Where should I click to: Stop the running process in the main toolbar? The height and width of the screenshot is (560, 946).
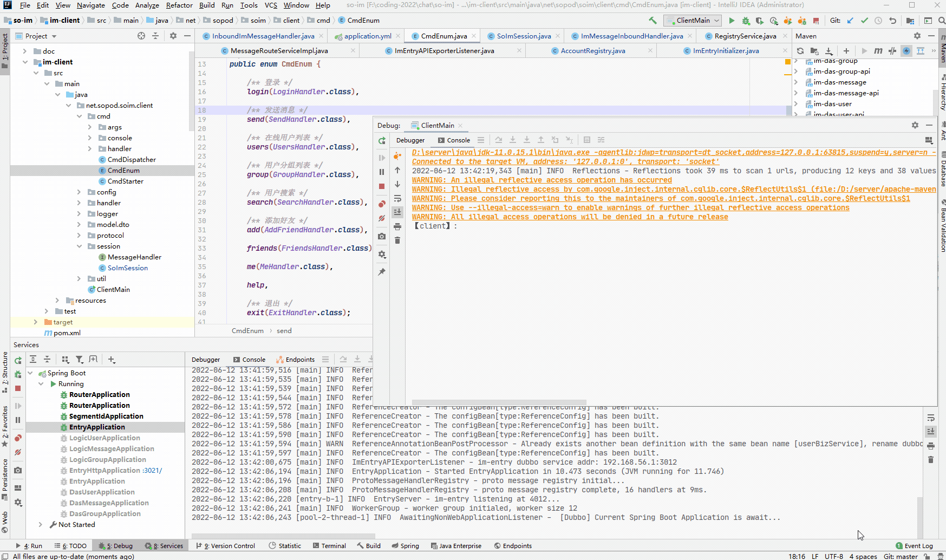coord(816,21)
